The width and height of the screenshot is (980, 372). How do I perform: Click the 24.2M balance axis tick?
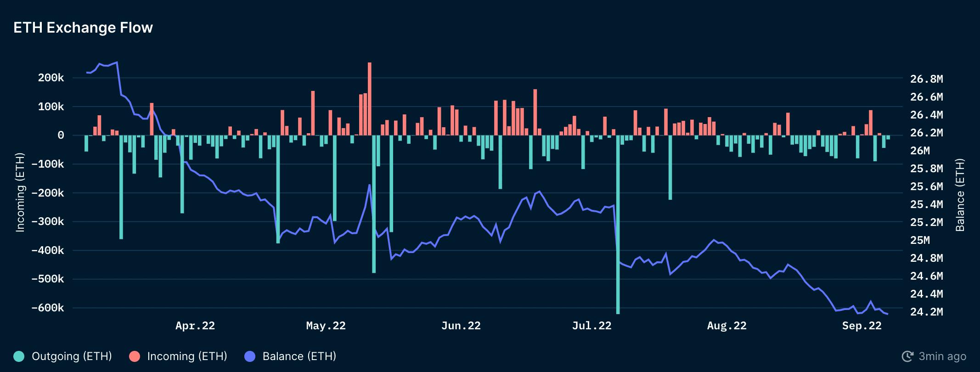coord(926,312)
